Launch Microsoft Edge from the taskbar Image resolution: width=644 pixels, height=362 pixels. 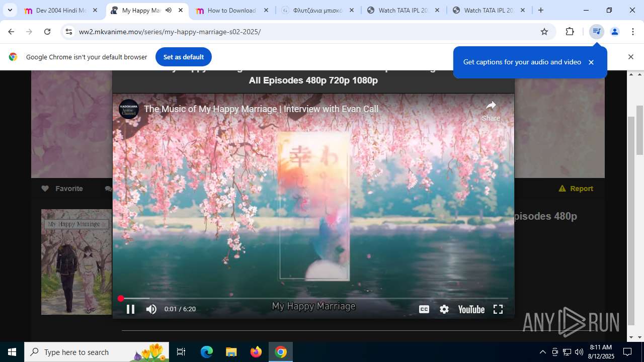(x=207, y=352)
